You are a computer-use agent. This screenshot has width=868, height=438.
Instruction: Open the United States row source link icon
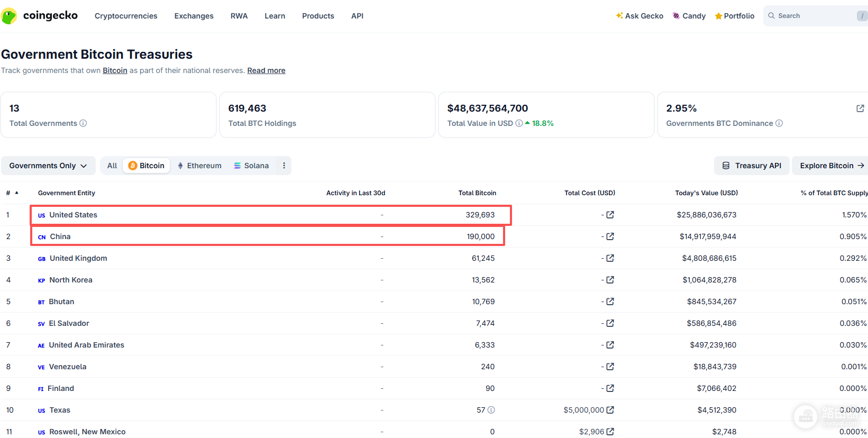pyautogui.click(x=610, y=215)
